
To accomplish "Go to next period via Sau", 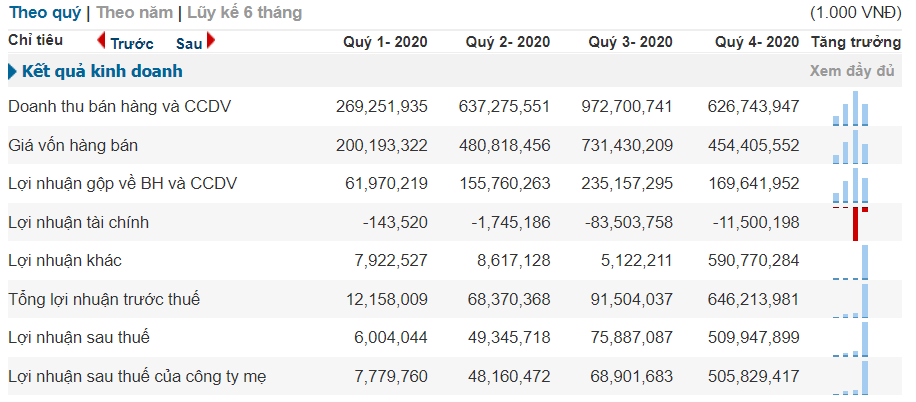I will pyautogui.click(x=189, y=44).
